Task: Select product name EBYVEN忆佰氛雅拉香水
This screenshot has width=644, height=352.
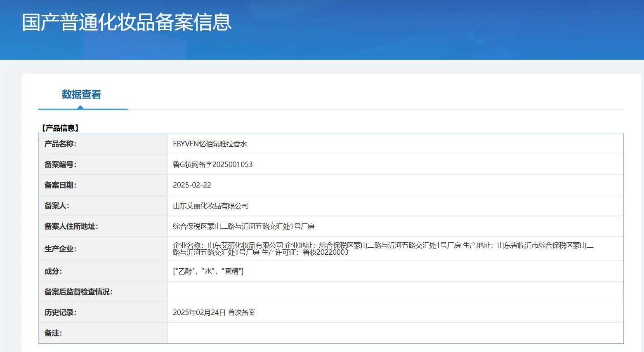Action: click(x=210, y=144)
